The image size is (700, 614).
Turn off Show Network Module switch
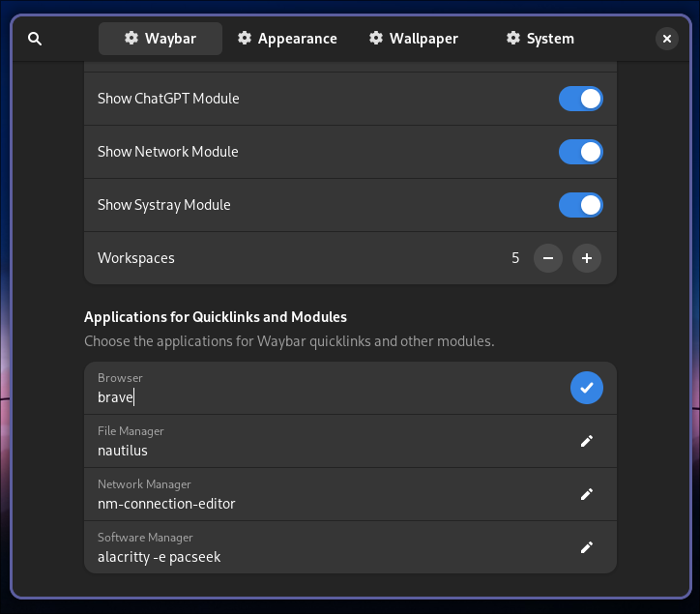580,152
